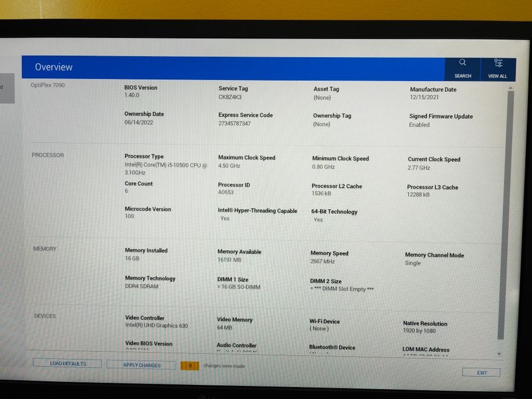Click Video Memory 64 MB
Image resolution: width=532 pixels, height=399 pixels.
click(224, 328)
